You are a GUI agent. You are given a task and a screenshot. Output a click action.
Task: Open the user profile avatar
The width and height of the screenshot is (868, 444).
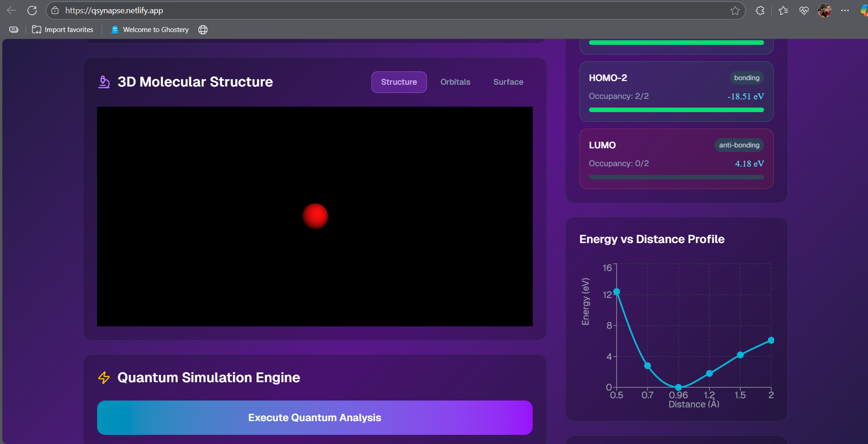click(824, 11)
